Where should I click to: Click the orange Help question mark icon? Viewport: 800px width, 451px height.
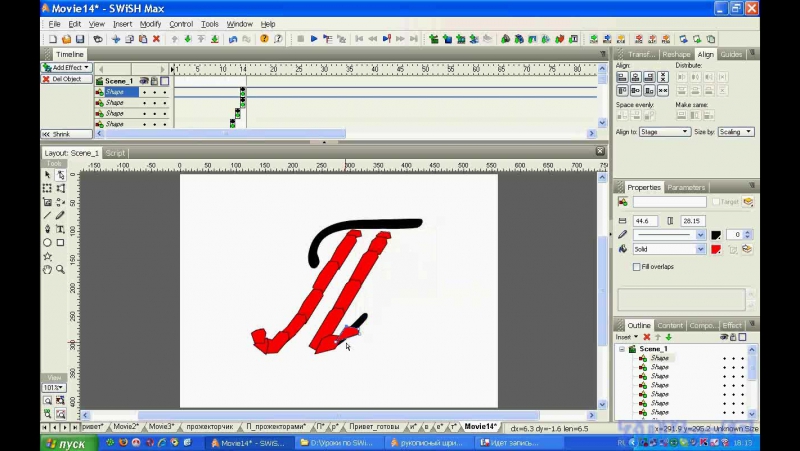pyautogui.click(x=264, y=39)
